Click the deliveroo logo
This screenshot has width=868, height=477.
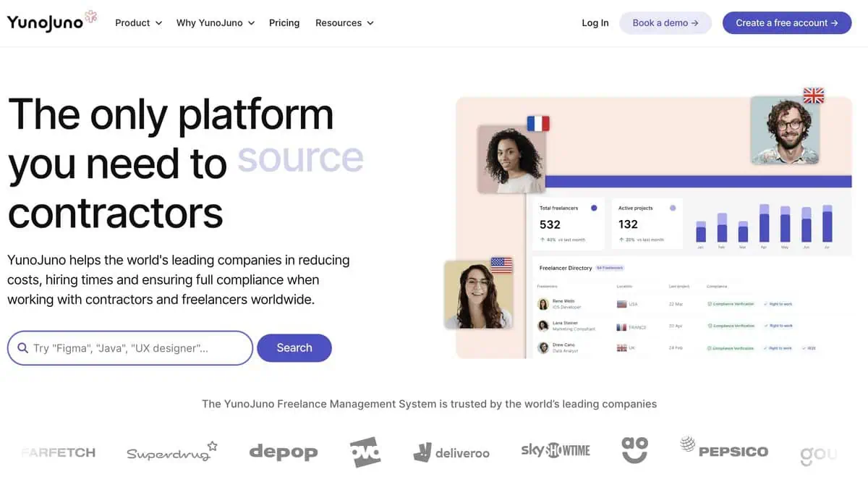tap(451, 453)
